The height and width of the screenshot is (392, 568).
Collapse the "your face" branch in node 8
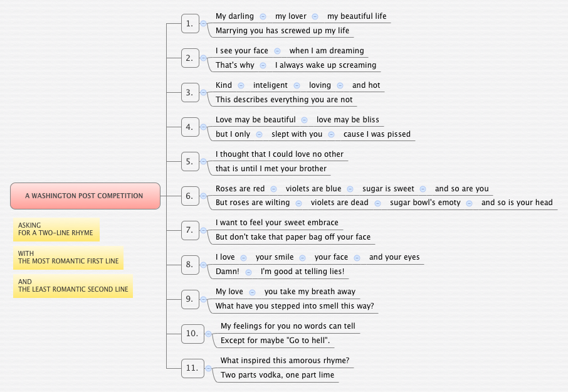pos(357,257)
